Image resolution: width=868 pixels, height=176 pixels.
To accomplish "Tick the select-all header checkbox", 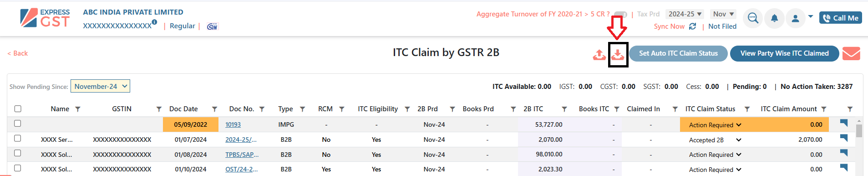I will coord(18,109).
